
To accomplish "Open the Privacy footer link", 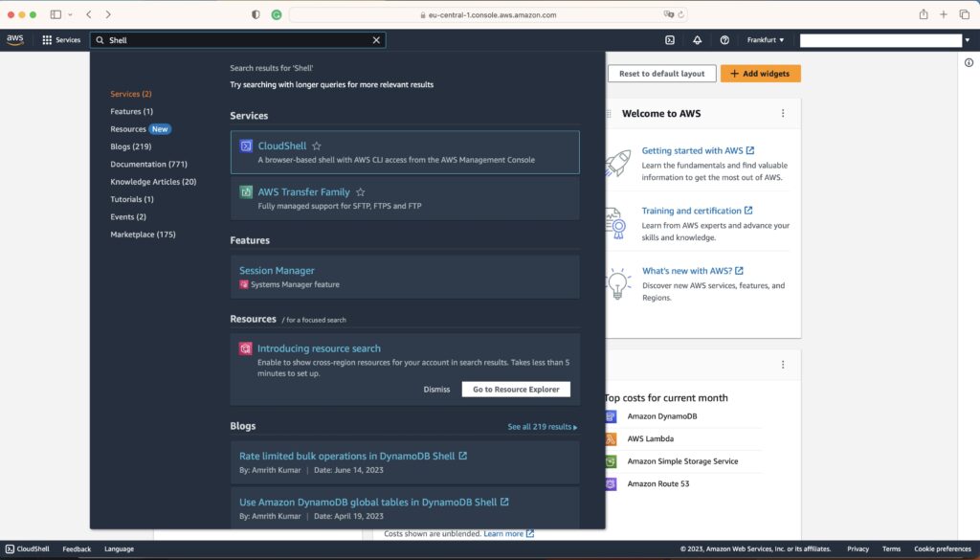I will pyautogui.click(x=857, y=549).
